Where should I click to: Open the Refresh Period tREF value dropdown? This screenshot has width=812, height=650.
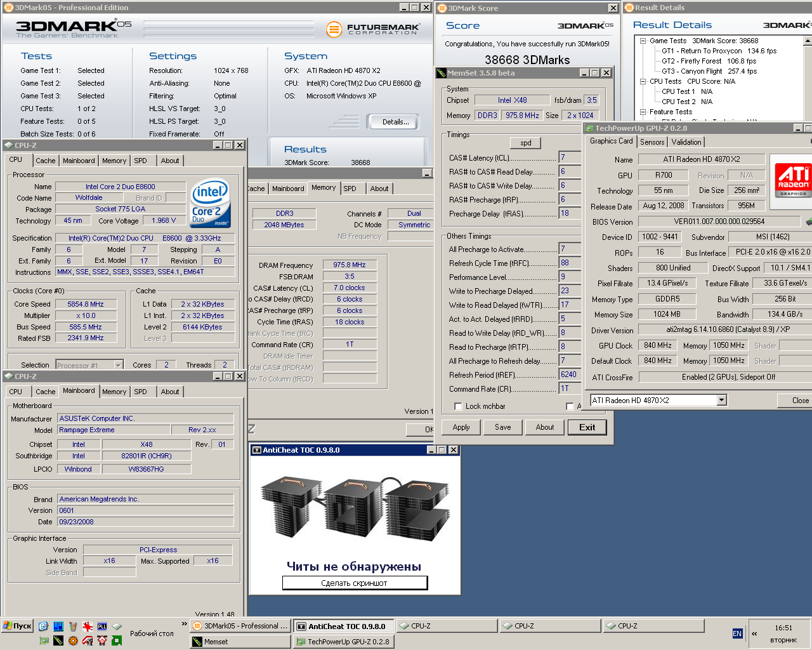(x=569, y=375)
